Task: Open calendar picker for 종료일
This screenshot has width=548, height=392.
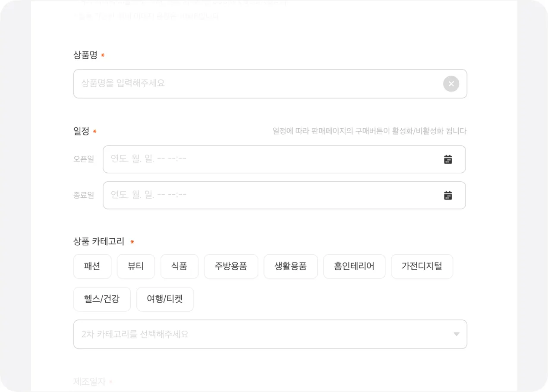Action: click(448, 196)
